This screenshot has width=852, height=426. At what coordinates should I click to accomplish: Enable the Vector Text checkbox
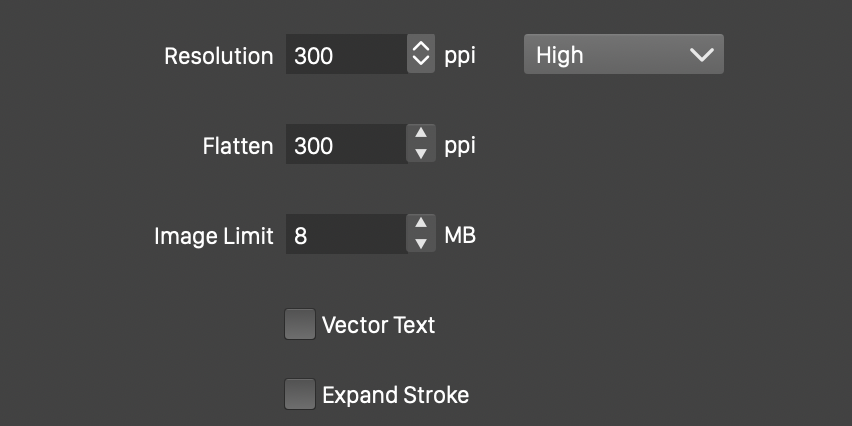tap(300, 325)
